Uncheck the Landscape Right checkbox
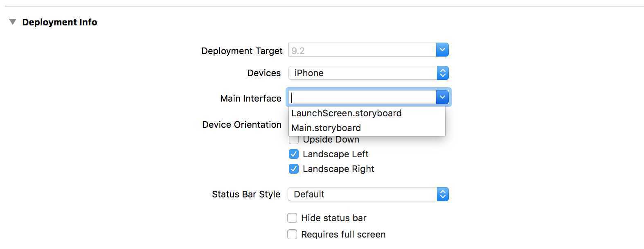644x249 pixels. click(x=294, y=169)
